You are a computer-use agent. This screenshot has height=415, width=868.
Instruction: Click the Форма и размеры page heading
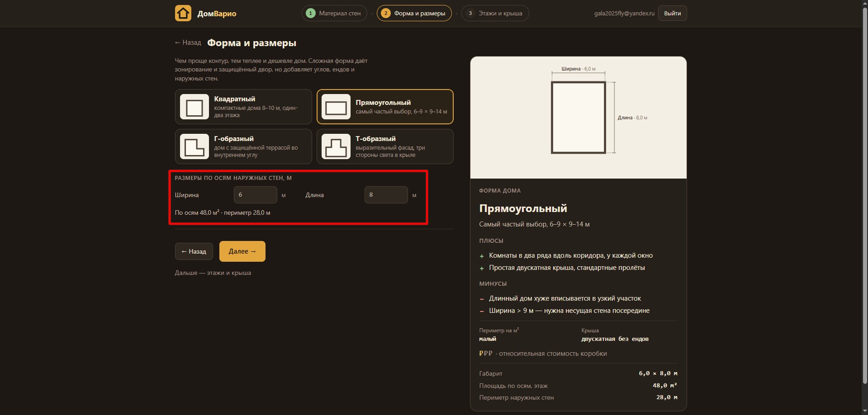click(x=252, y=43)
